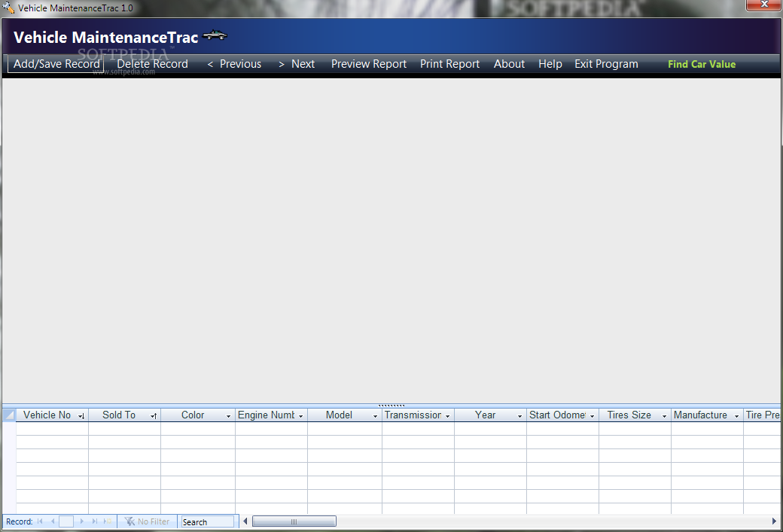783x532 pixels.
Task: Open Preview Report
Action: point(369,64)
